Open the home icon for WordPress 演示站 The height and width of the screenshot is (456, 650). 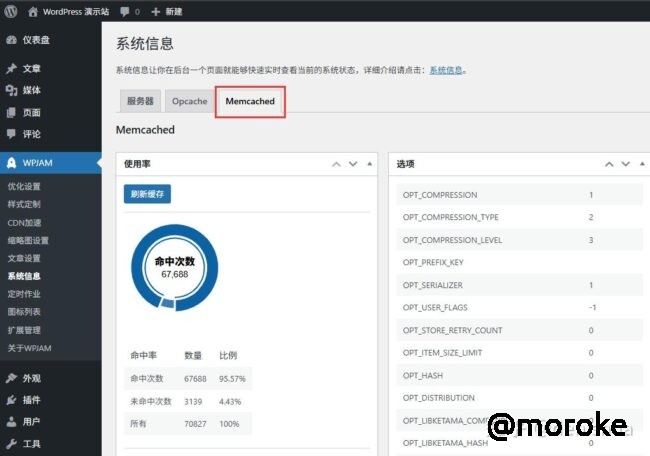click(x=33, y=12)
